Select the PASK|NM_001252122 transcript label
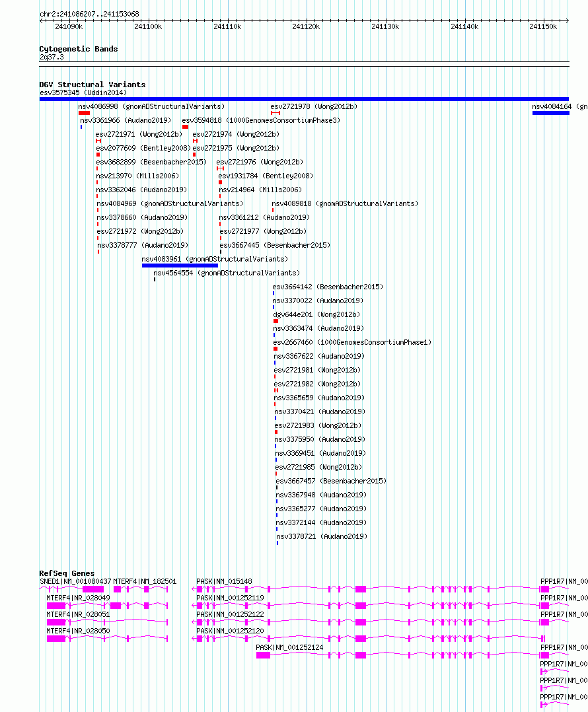 tap(230, 614)
